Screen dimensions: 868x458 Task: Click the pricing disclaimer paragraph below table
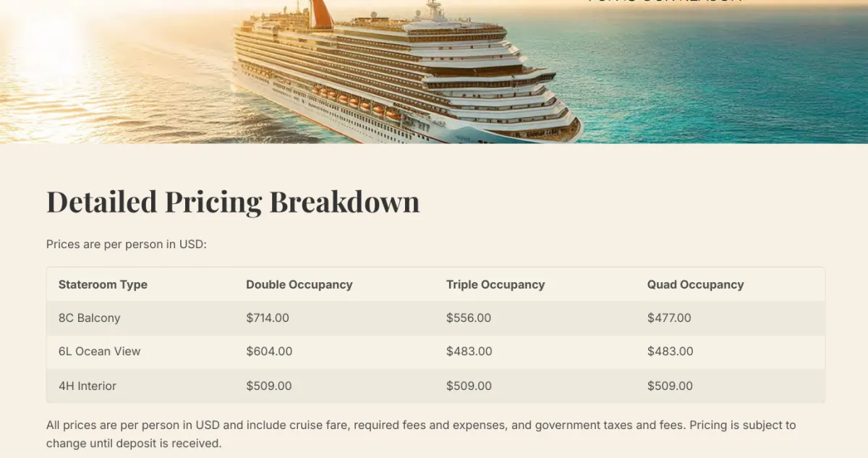421,434
